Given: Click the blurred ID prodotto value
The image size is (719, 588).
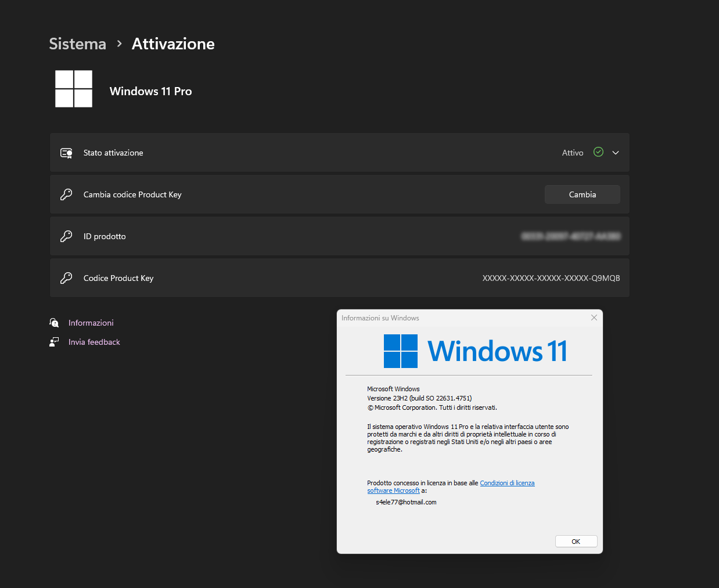Looking at the screenshot, I should (571, 236).
